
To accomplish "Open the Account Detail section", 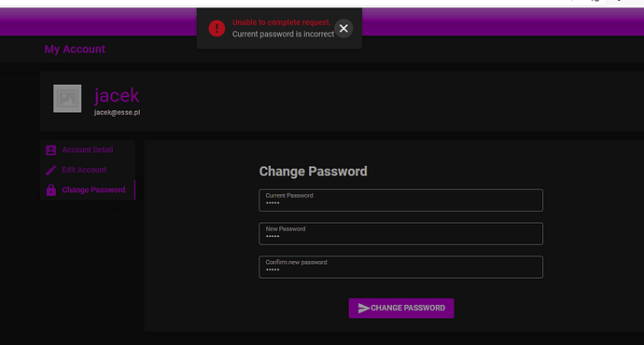I will tap(88, 150).
